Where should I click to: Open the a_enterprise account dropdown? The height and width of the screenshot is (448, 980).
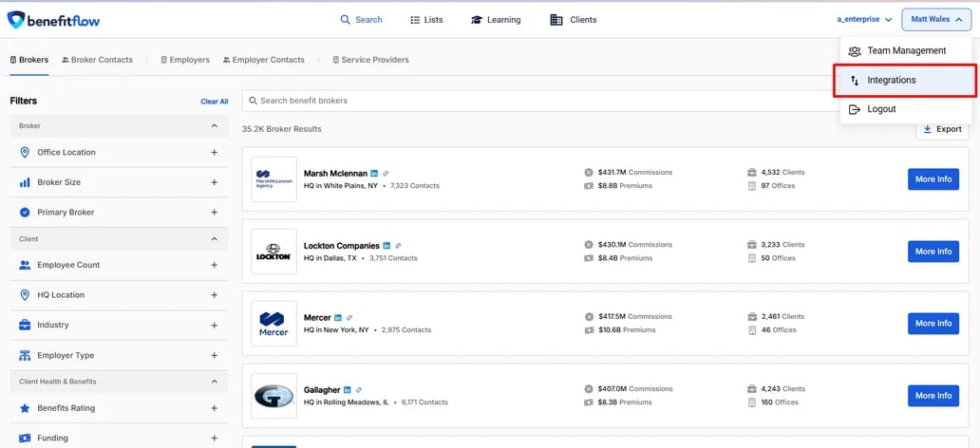pyautogui.click(x=864, y=19)
